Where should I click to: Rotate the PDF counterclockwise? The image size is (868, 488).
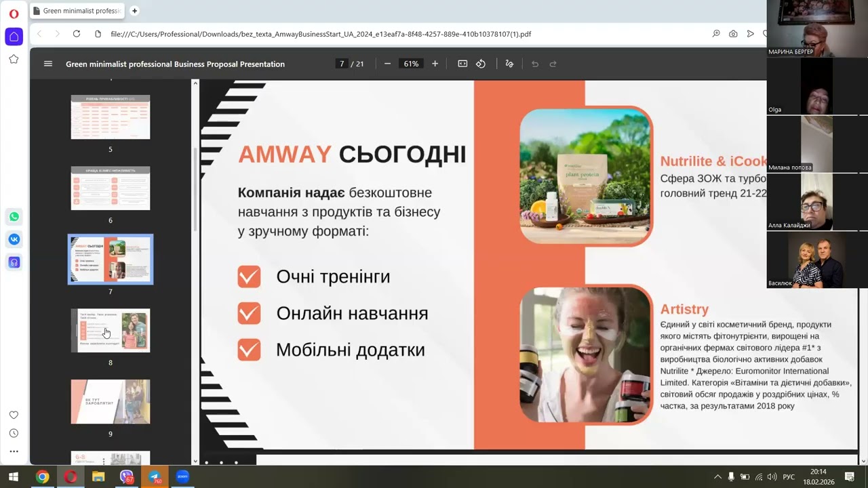click(481, 64)
